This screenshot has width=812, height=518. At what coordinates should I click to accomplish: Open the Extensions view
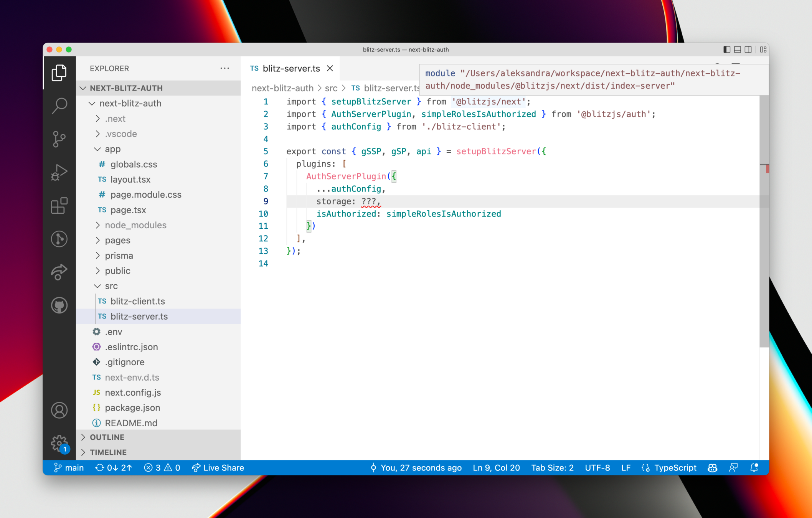(x=59, y=206)
